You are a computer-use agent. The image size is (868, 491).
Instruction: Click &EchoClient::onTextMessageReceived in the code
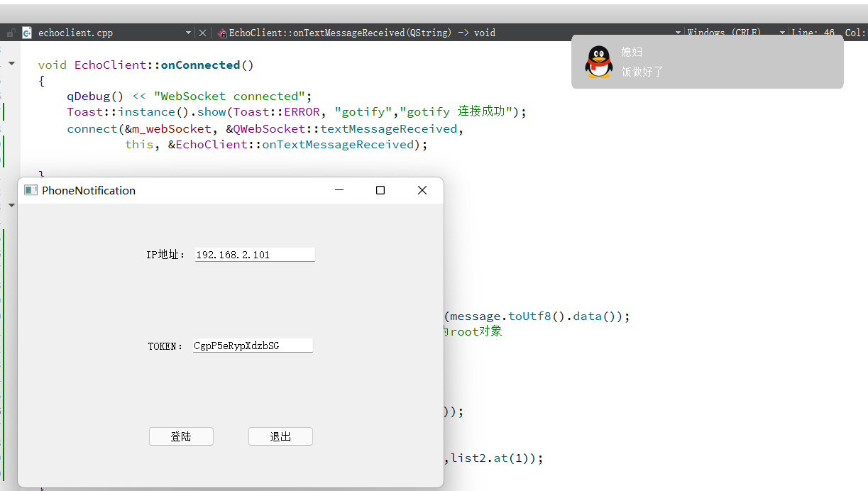point(291,145)
